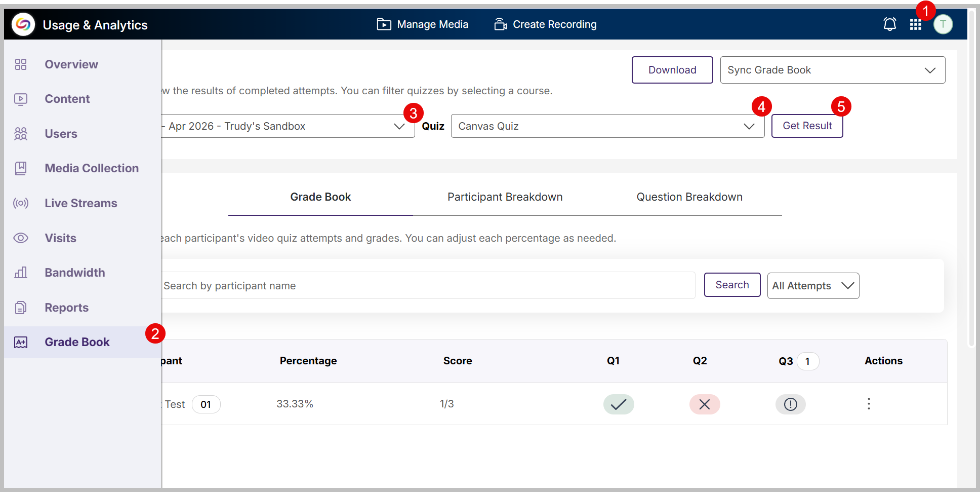
Task: Click the Reports document icon
Action: [21, 308]
